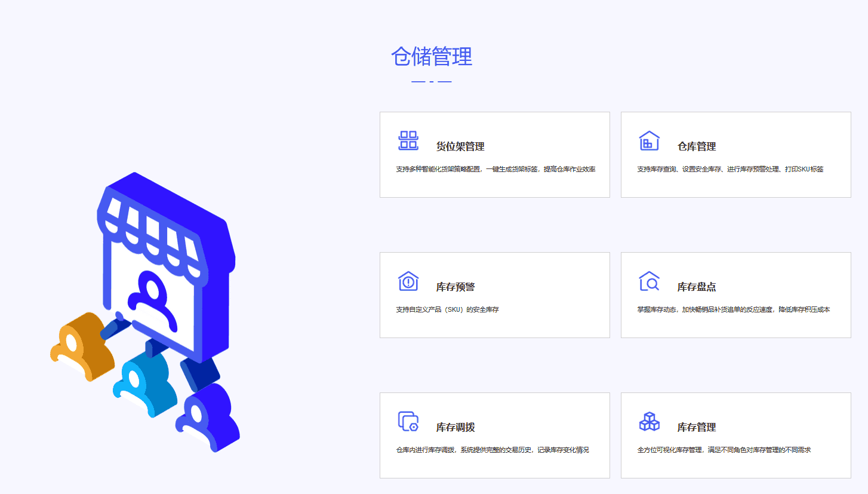Select the 库存预警 heading text

coord(455,287)
